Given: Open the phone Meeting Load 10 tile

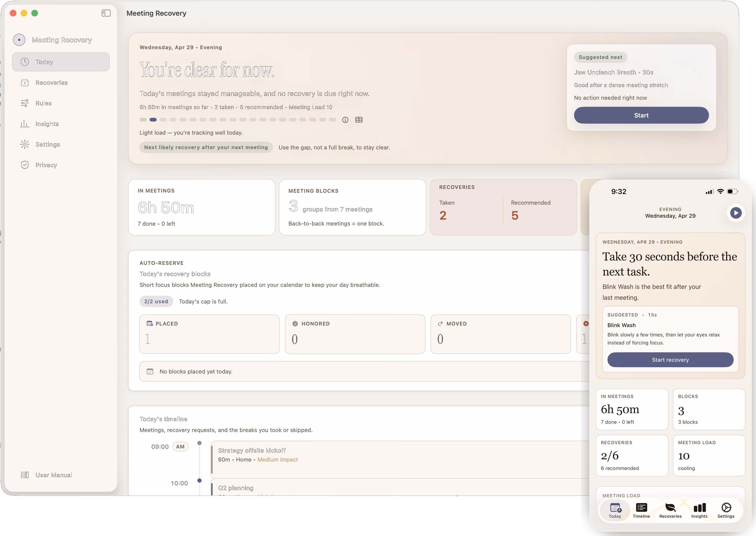Looking at the screenshot, I should [x=709, y=455].
